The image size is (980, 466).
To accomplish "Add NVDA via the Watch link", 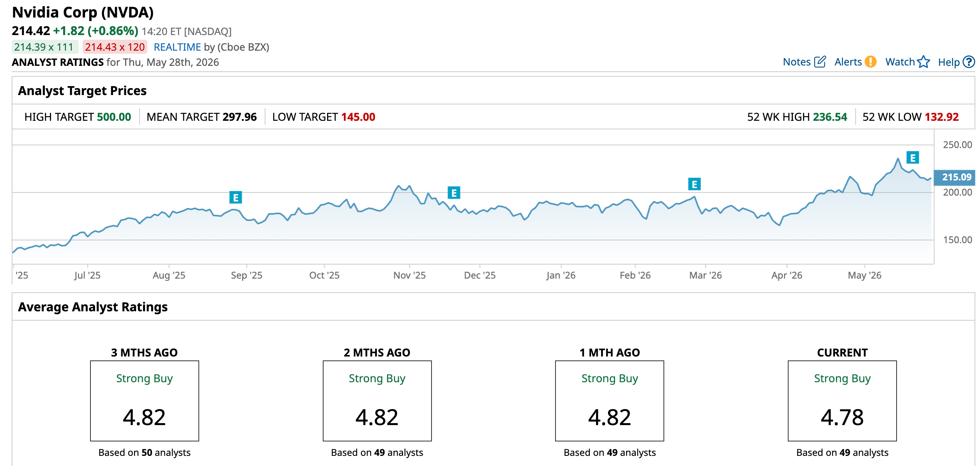I will [900, 62].
